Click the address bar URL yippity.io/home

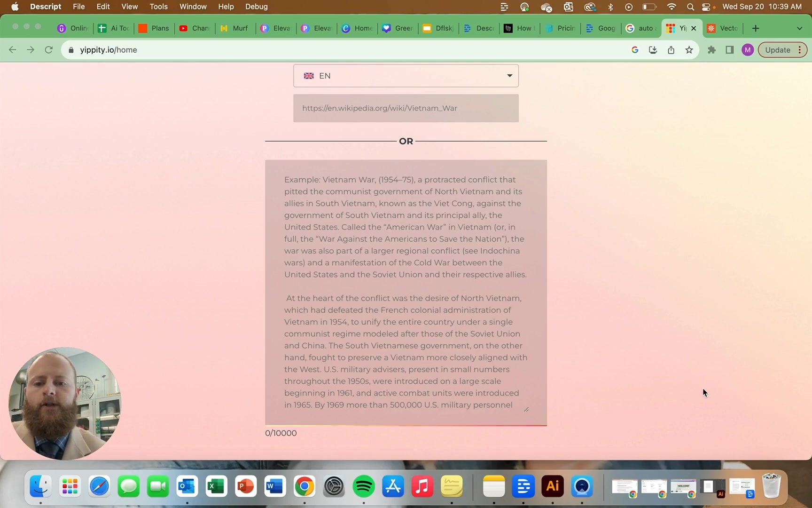click(x=109, y=50)
